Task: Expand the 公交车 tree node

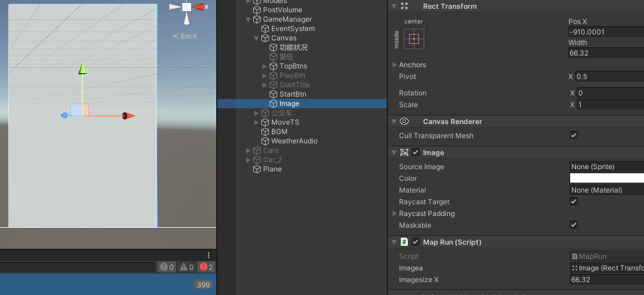Action: tap(256, 113)
